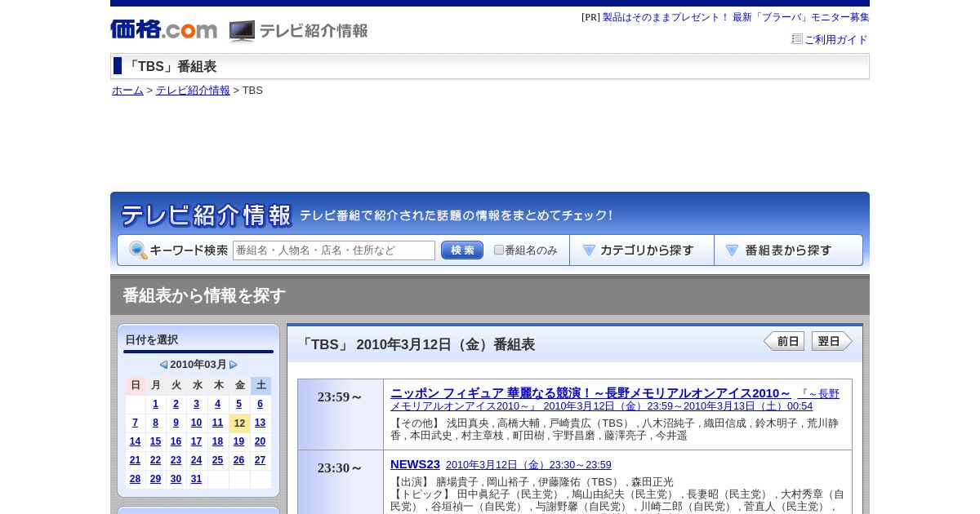Screen dimensions: 980x514
Task: Select March 15 in calendar
Action: [x=155, y=441]
